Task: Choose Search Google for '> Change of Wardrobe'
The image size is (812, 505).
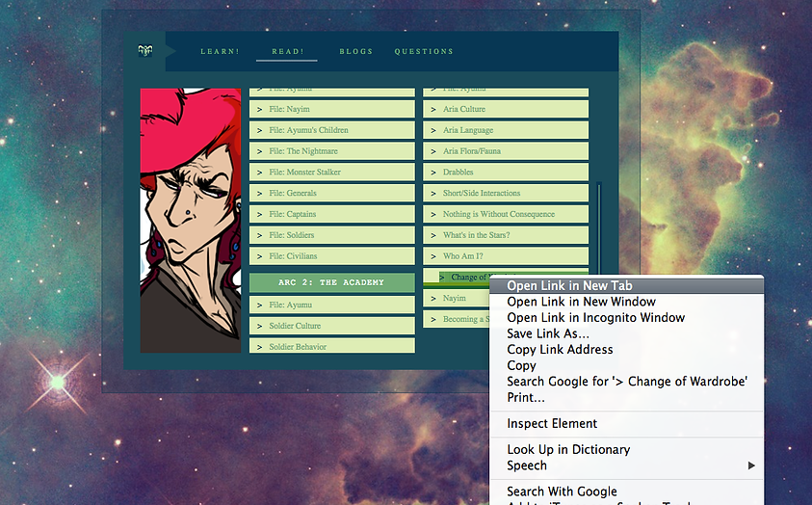Action: click(627, 382)
